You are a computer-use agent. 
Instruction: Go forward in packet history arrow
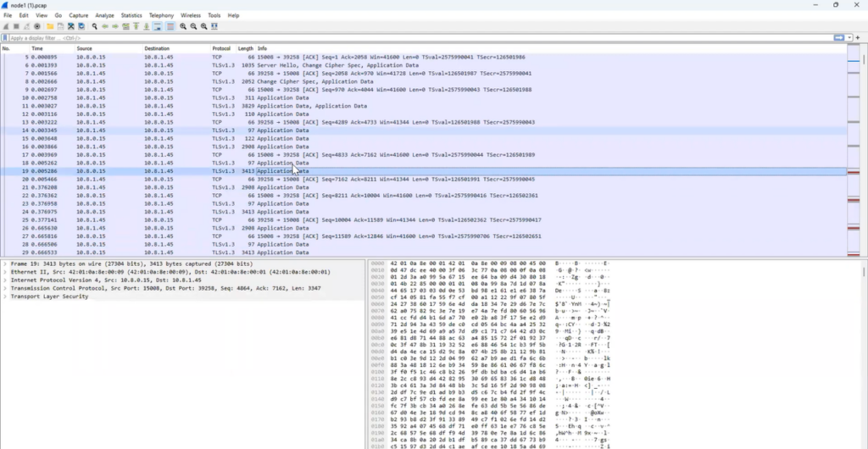pos(115,26)
